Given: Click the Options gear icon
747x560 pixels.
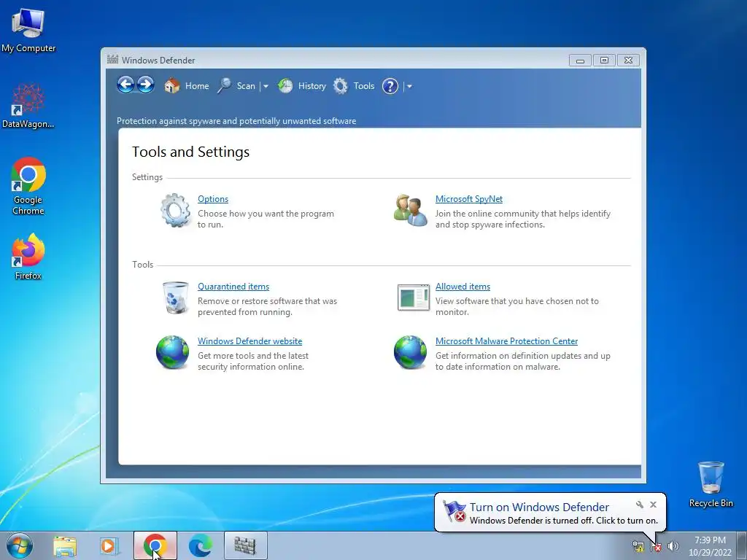Looking at the screenshot, I should pos(175,210).
